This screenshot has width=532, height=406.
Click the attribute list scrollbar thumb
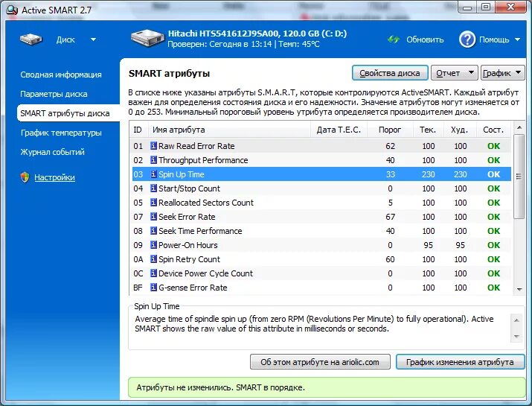click(x=519, y=177)
